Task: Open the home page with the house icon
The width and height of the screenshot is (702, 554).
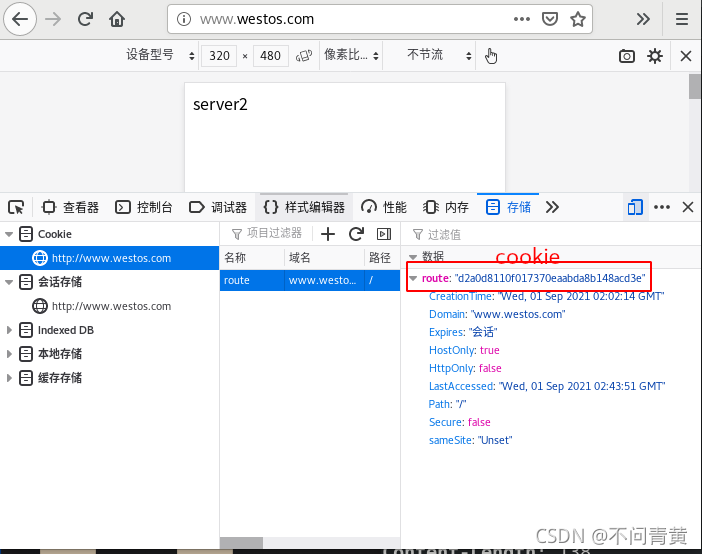Action: [x=117, y=19]
